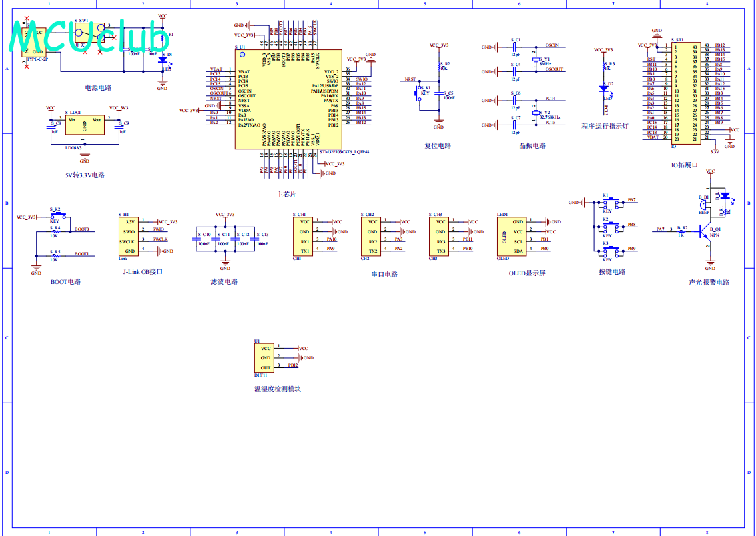Select the S_H1 J-Link connector block
Viewport: 756px width, 536px height.
[x=129, y=237]
